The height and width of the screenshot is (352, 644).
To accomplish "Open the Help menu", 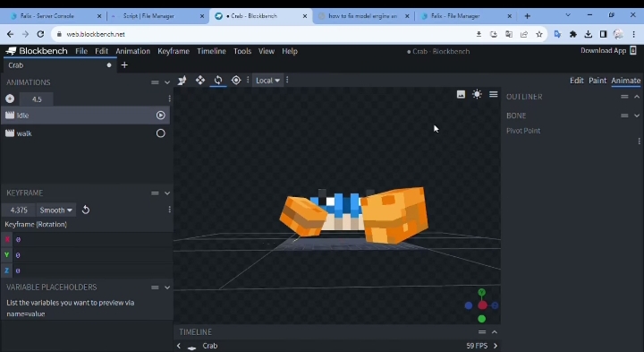I will (290, 51).
